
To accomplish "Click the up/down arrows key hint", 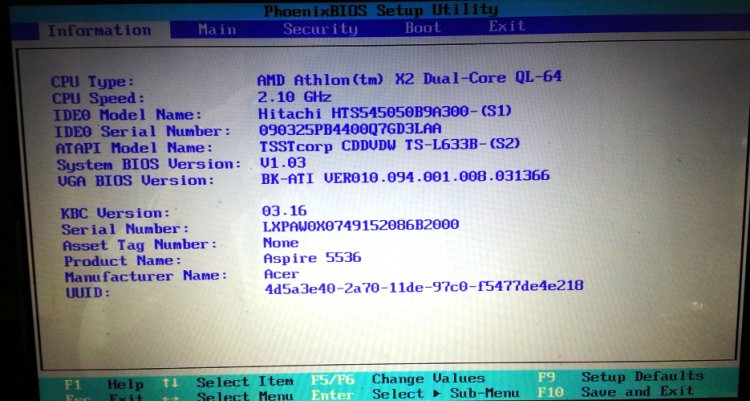I will (170, 383).
